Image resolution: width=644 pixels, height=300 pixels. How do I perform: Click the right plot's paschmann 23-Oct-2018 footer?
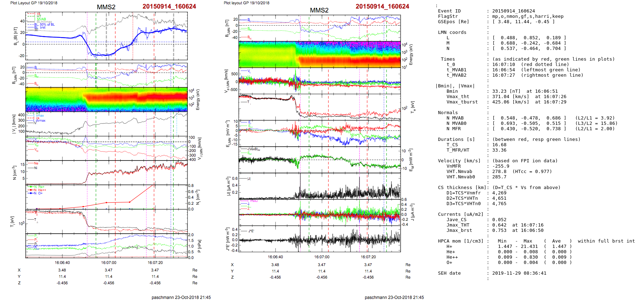[394, 297]
